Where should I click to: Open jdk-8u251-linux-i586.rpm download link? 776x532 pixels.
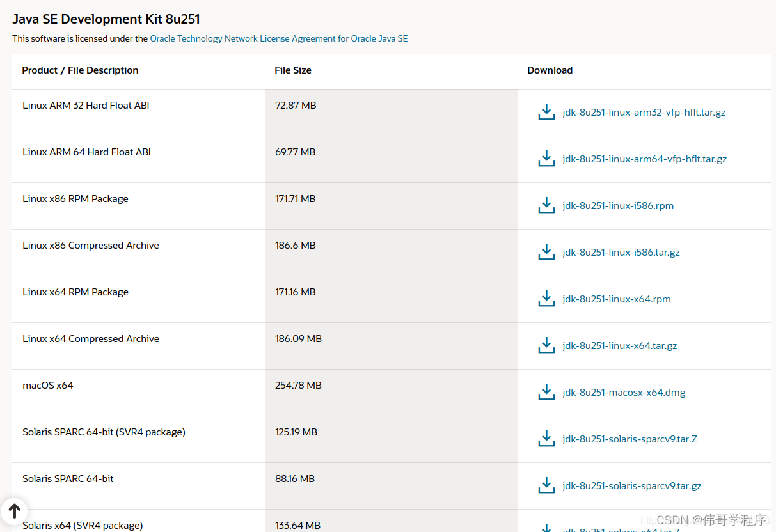click(x=618, y=206)
